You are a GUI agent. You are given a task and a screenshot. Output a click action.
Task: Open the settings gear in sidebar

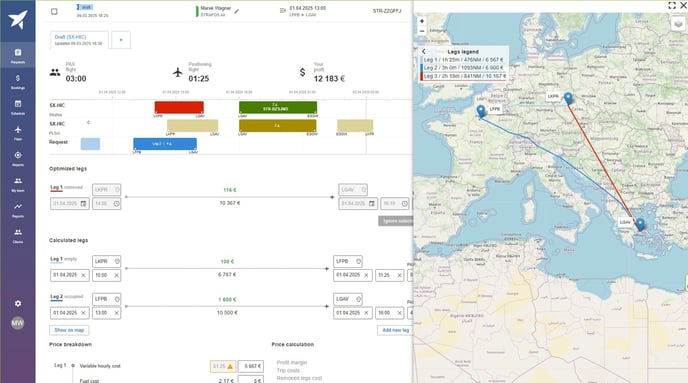18,303
